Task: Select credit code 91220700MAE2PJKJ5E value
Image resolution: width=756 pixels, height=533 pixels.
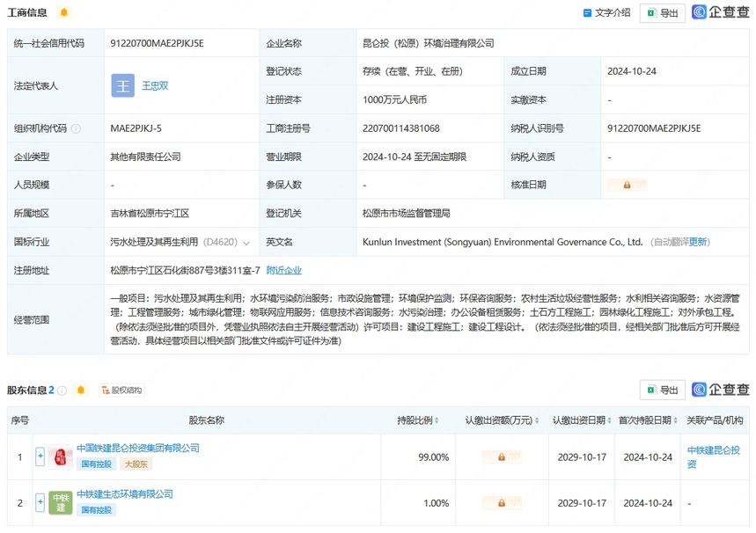Action: click(x=157, y=43)
